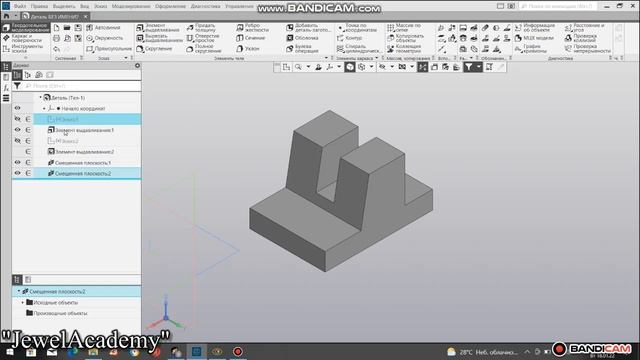Select Расстояние и угол measurement
The image size is (640, 360).
(584, 27)
